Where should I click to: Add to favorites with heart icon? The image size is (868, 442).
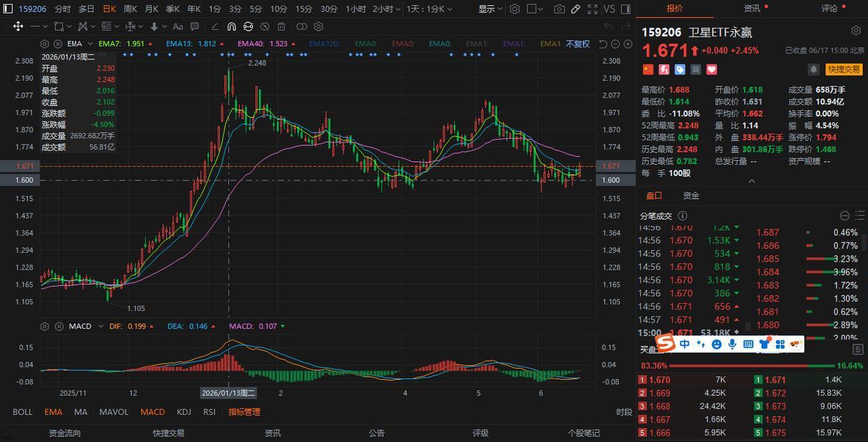pos(711,69)
